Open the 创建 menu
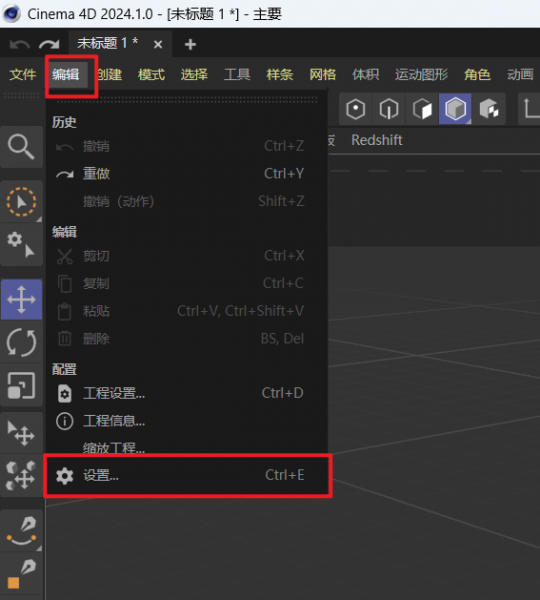 point(109,74)
